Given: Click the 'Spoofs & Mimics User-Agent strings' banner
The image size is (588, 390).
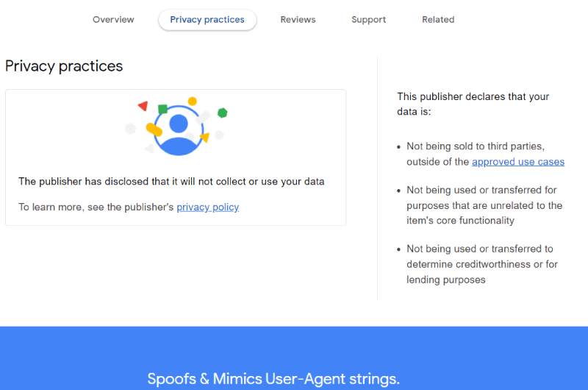Looking at the screenshot, I should [x=273, y=379].
